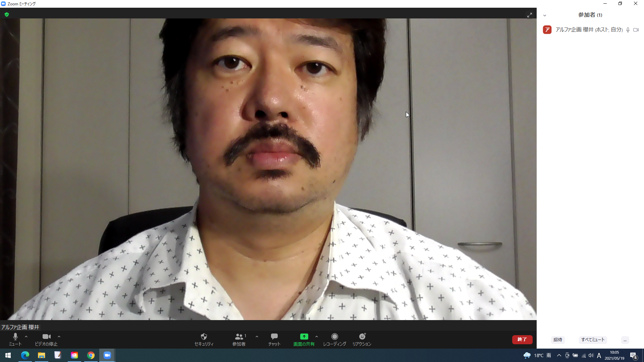Stop video with ビデオの停止 button
Screen dimensions: 644x362
(46, 340)
